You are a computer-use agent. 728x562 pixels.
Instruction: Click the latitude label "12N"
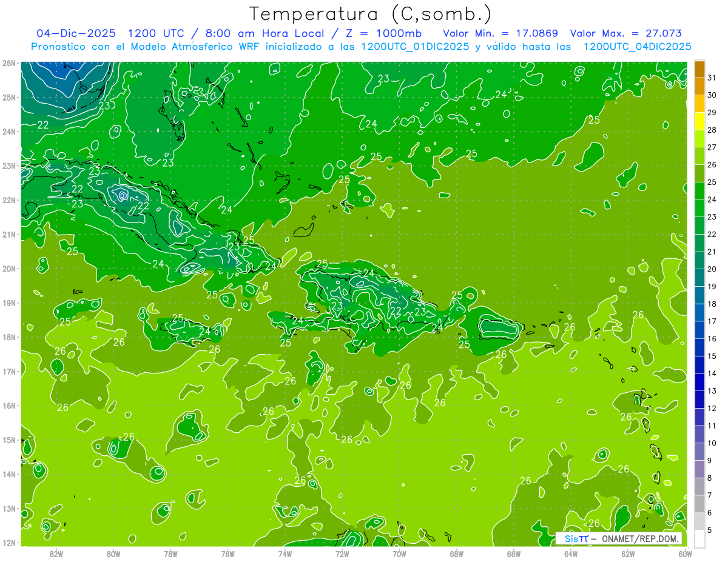coord(10,543)
